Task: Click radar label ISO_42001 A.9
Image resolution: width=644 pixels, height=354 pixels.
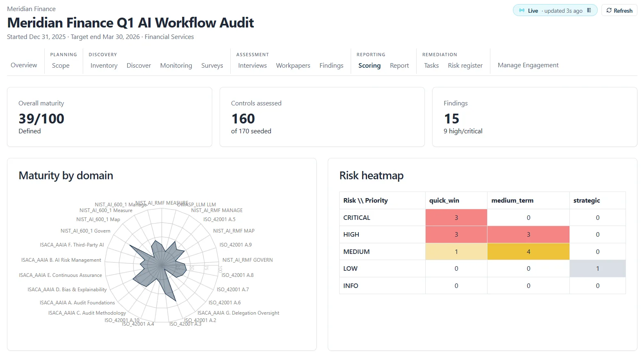Action: click(236, 245)
